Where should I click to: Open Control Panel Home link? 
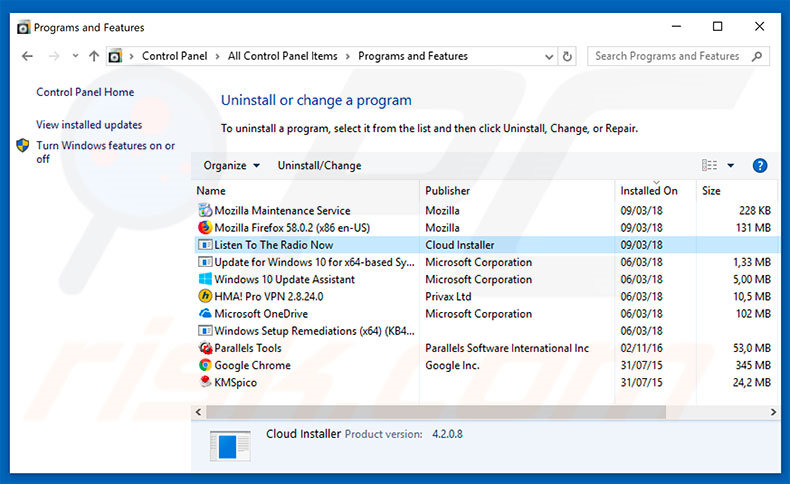point(85,92)
